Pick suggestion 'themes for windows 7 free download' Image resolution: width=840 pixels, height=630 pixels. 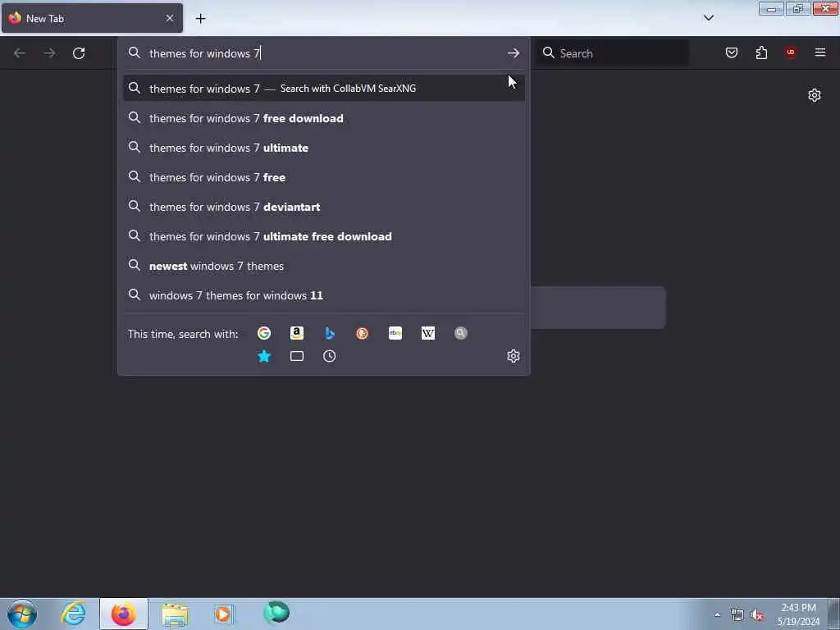pyautogui.click(x=323, y=118)
